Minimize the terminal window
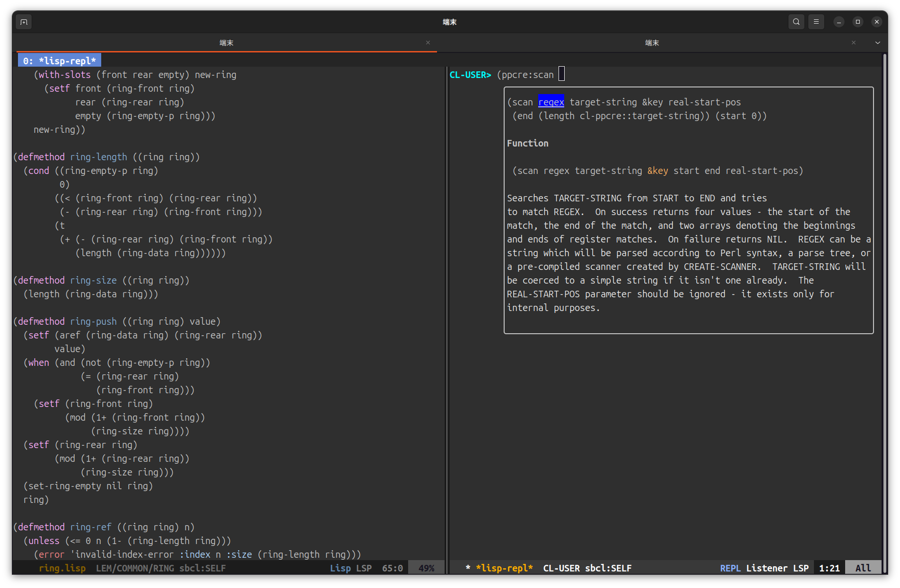Screen dimensions: 900x588 point(839,22)
